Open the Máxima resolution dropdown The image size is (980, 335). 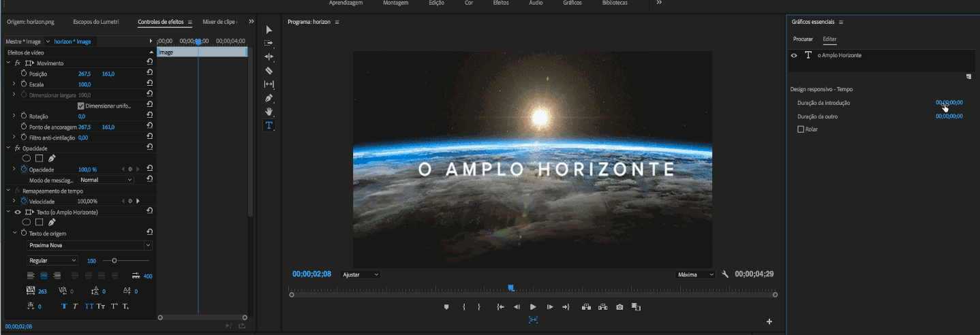coord(695,274)
